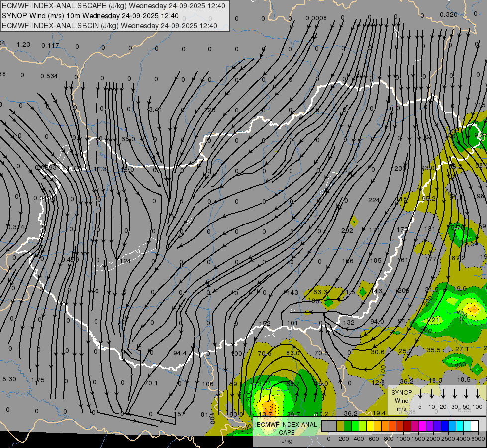The width and height of the screenshot is (487, 448).
Task: Click the 132 value on the map
Action: coord(349,323)
